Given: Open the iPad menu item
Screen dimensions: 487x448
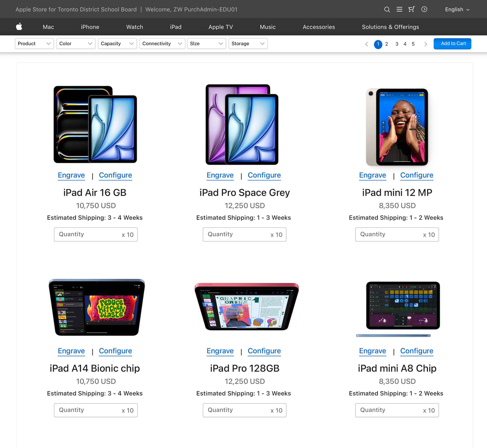Looking at the screenshot, I should point(175,27).
